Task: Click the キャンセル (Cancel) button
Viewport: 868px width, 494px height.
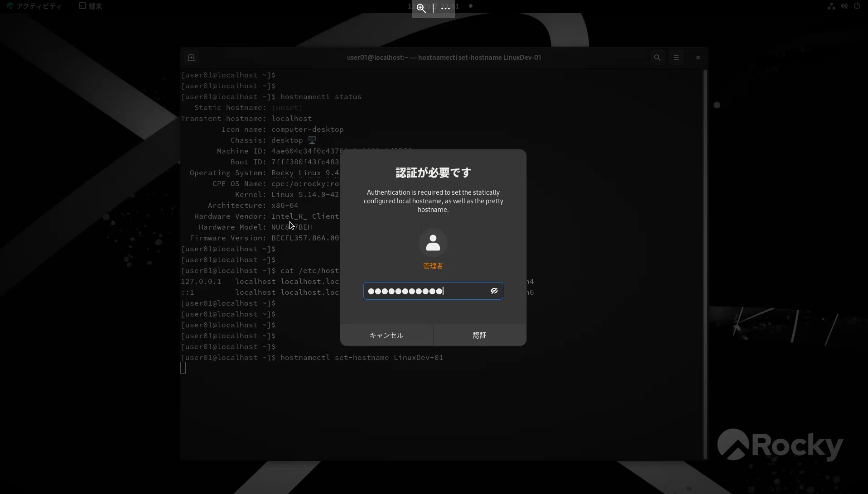Action: coord(386,335)
